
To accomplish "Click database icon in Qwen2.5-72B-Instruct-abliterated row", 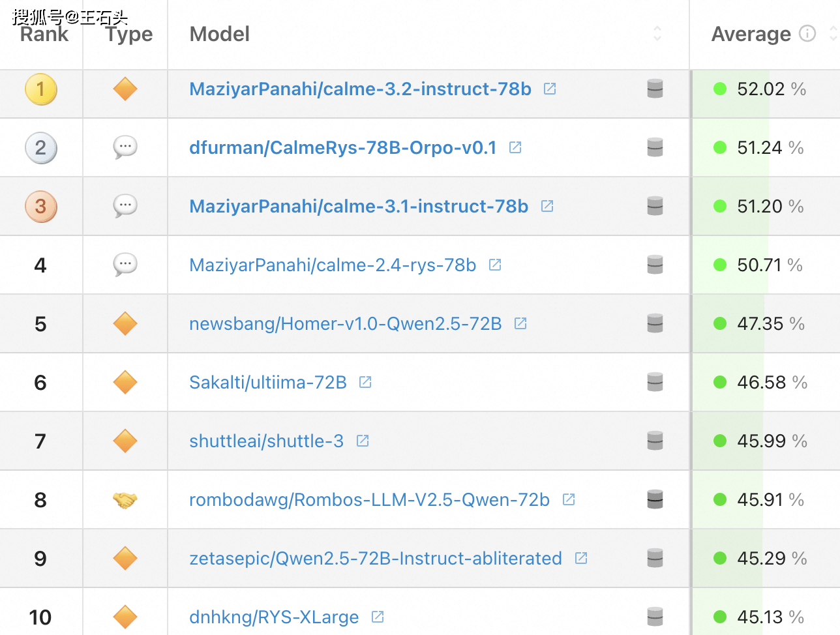I will (655, 558).
